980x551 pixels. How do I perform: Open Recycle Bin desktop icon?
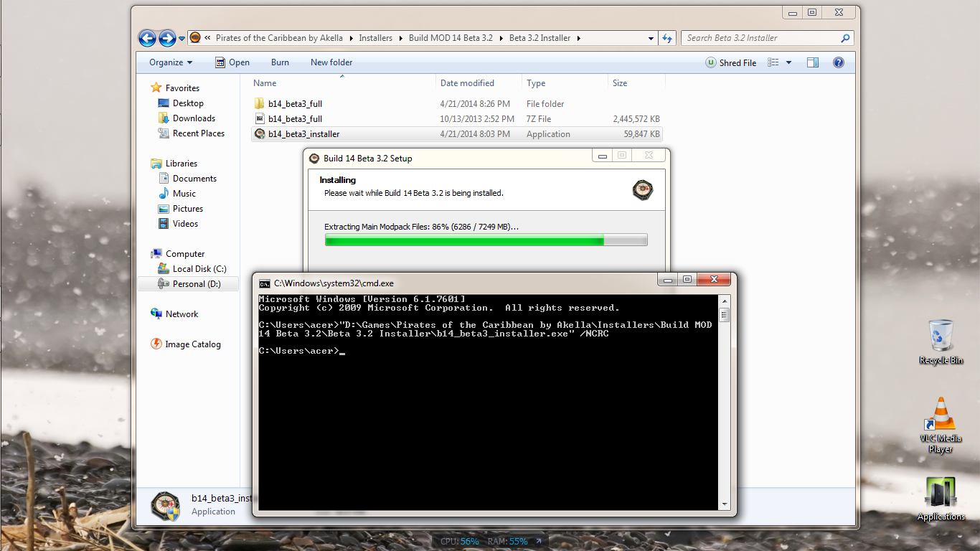(941, 342)
